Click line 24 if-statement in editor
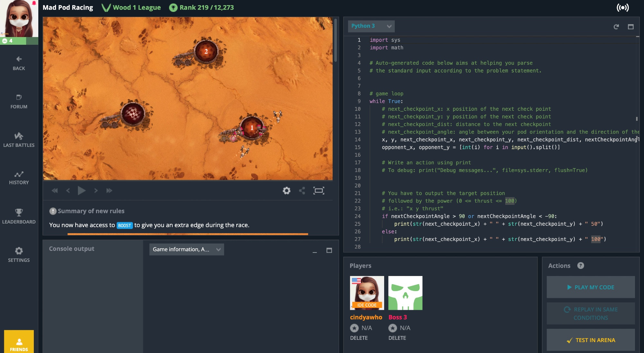 [469, 216]
